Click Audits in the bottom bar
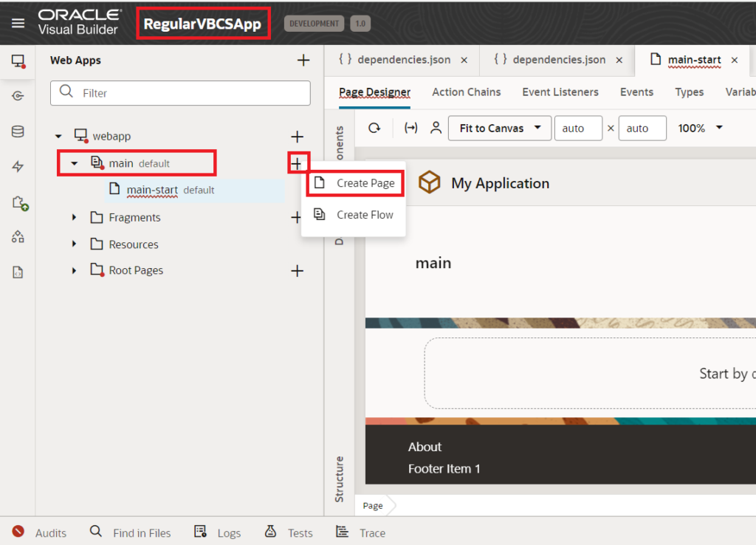 (x=51, y=532)
